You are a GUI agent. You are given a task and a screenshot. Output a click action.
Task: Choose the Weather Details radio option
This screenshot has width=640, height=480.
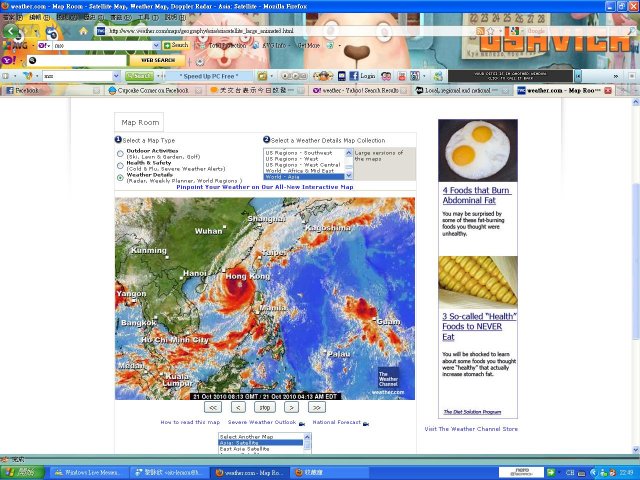coord(121,177)
